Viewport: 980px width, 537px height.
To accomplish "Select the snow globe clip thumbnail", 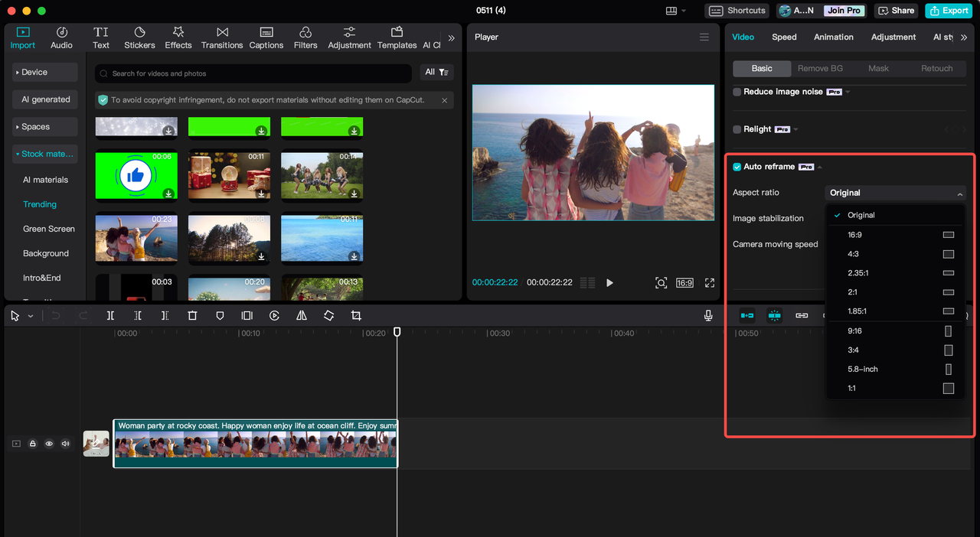I will tap(229, 175).
